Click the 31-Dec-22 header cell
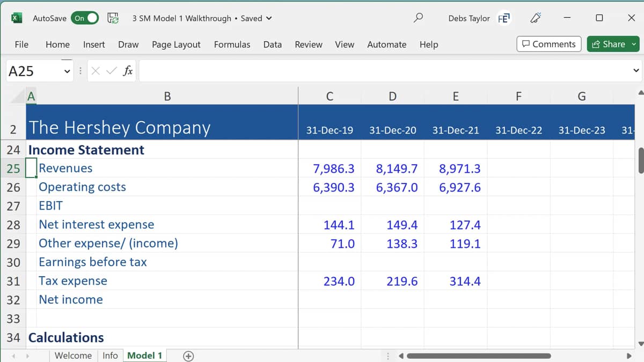The width and height of the screenshot is (644, 362). click(x=518, y=130)
